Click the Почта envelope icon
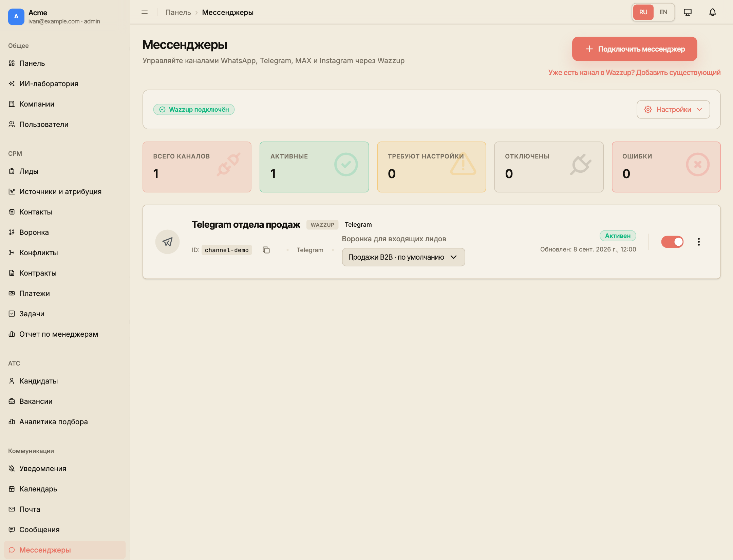 tap(12, 509)
